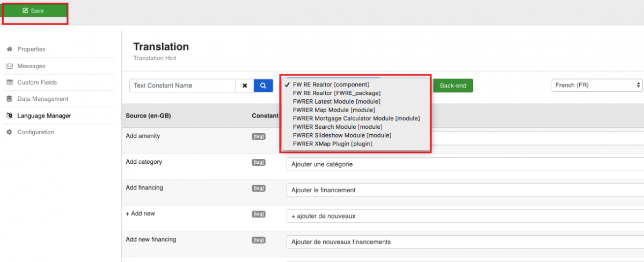Open Data Management sidebar item

point(42,99)
